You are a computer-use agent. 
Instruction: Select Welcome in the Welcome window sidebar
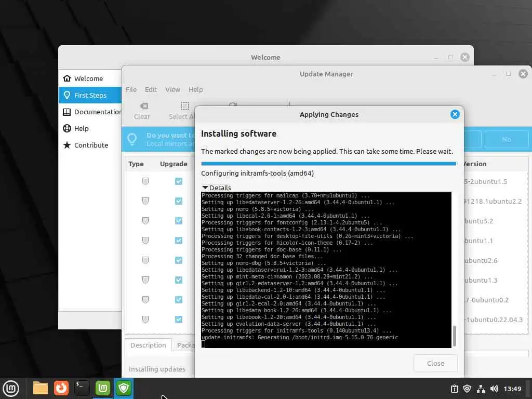90,78
